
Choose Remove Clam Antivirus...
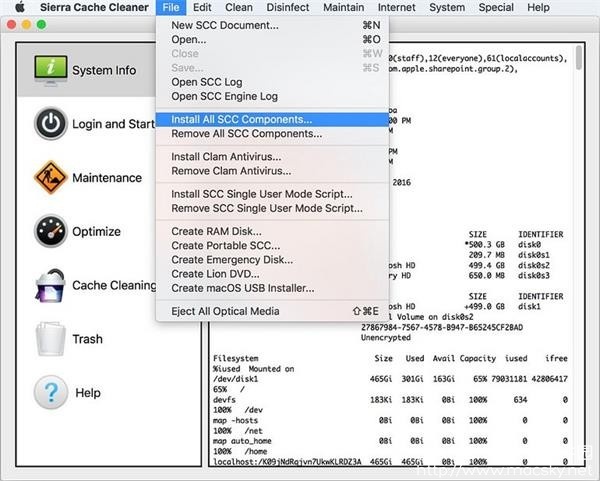coord(272,171)
